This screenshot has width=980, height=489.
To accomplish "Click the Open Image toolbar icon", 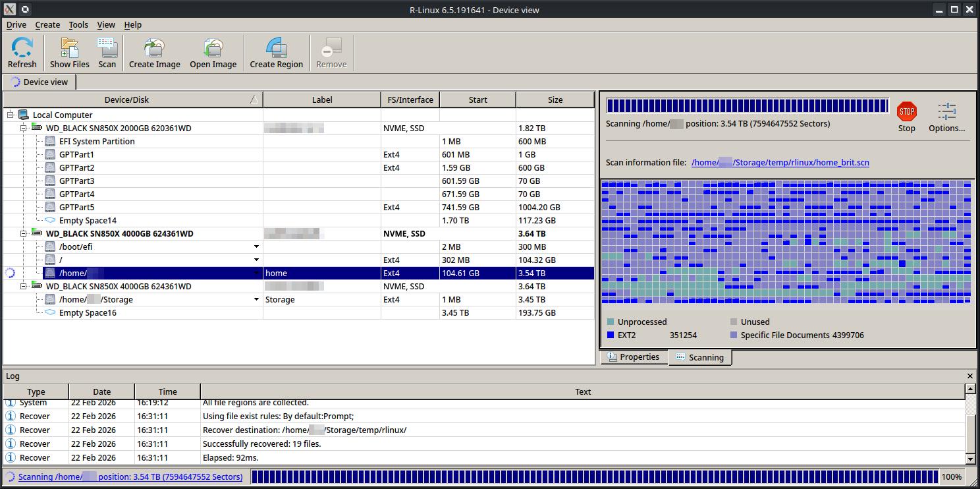I will [x=213, y=48].
